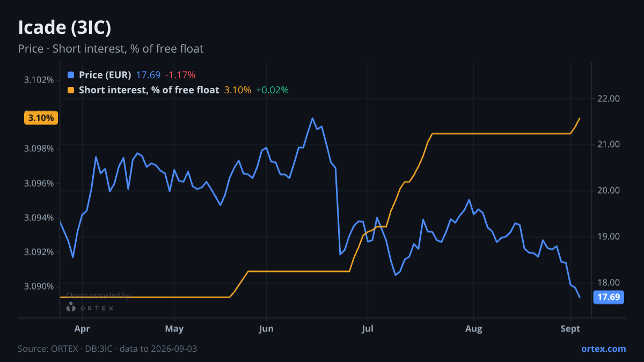Click the ORTEX logo icon
The image size is (644, 362).
70,307
